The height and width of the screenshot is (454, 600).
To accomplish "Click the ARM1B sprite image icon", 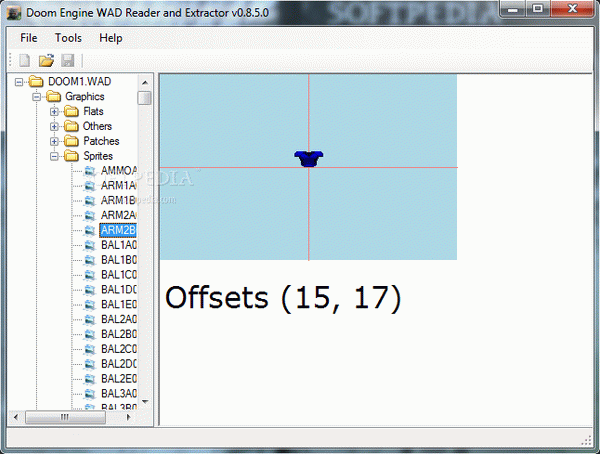I will pyautogui.click(x=90, y=201).
